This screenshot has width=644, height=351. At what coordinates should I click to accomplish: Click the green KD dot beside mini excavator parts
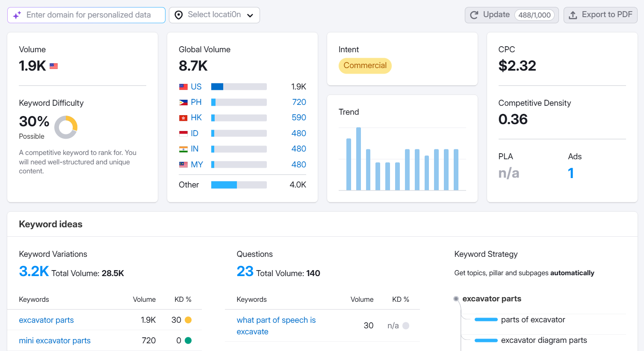click(x=187, y=340)
